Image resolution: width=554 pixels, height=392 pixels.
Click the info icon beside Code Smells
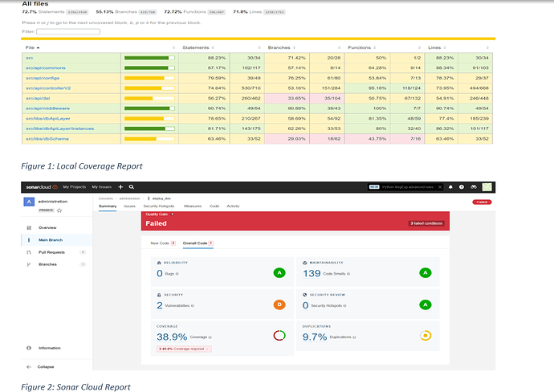pyautogui.click(x=348, y=274)
